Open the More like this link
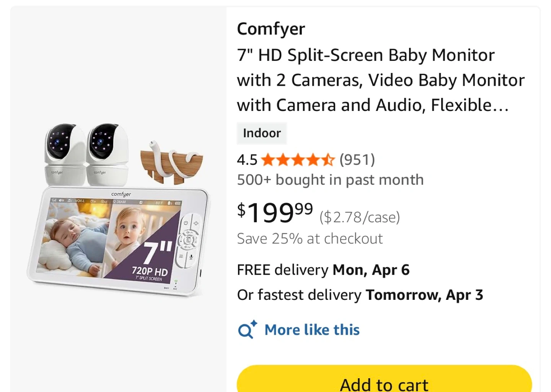This screenshot has height=392, width=551. pyautogui.click(x=312, y=330)
